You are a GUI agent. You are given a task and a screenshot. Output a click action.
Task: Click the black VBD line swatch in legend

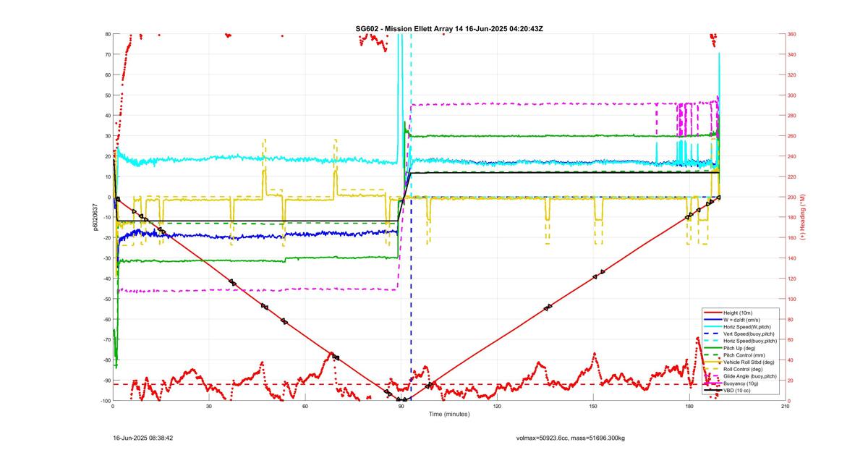(713, 391)
